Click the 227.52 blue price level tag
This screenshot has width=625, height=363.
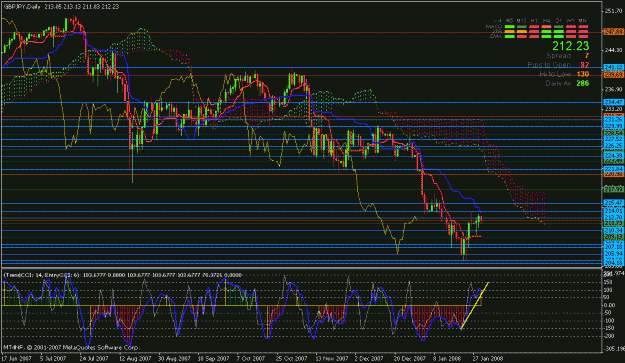click(x=613, y=139)
